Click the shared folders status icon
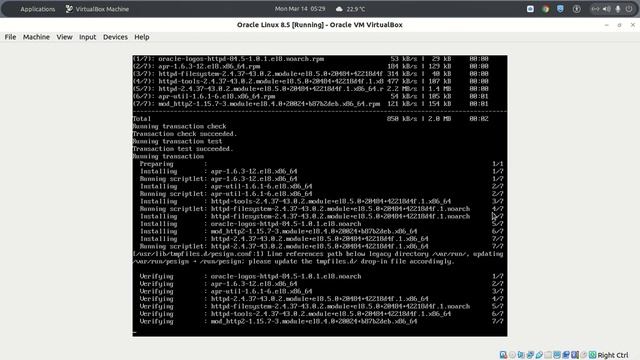Screen dimensions: 640x360 coord(548,355)
